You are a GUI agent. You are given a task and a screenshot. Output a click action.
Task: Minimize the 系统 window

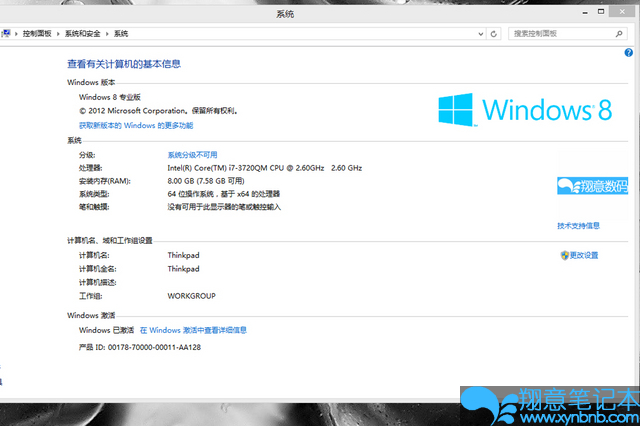(x=585, y=12)
